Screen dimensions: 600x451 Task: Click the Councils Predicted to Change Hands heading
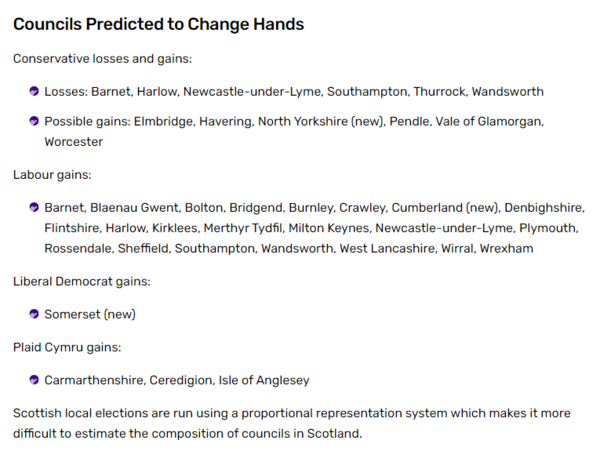(158, 24)
